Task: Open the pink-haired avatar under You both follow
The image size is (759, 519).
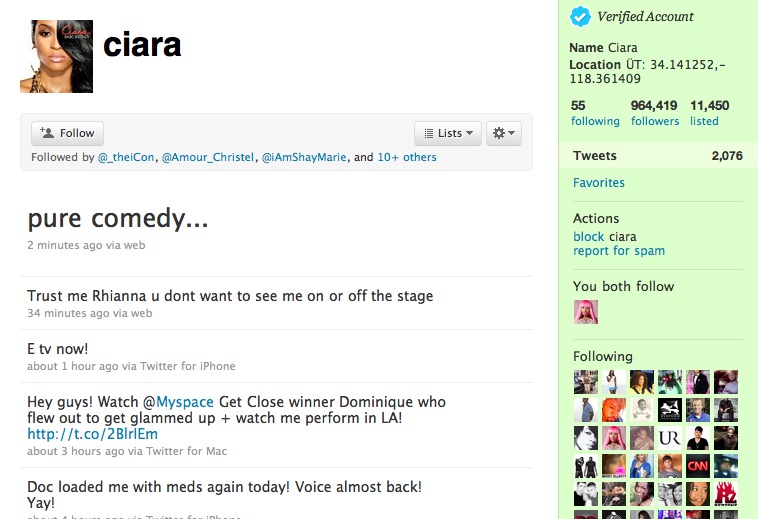Action: pos(586,312)
